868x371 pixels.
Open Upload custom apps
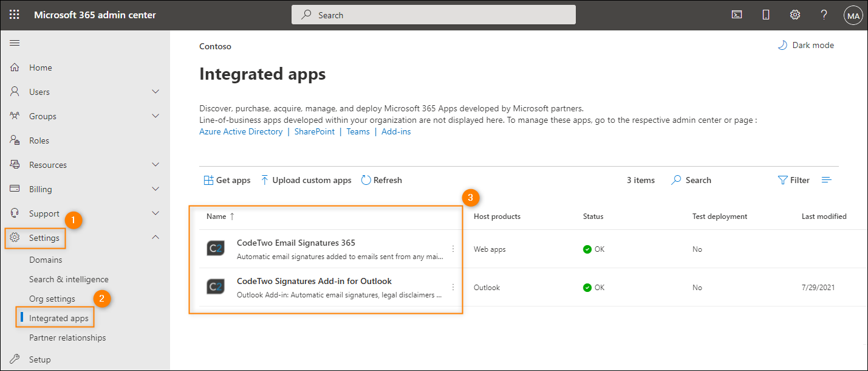point(306,179)
